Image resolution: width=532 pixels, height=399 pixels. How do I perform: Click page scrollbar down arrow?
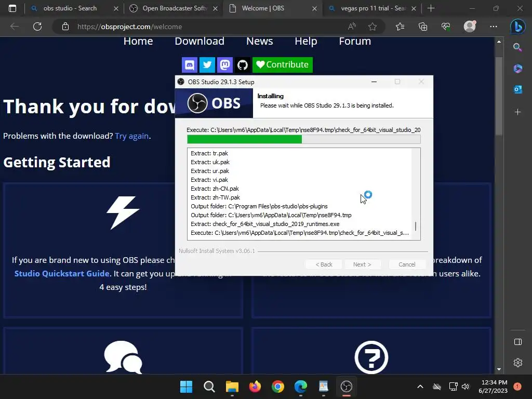(499, 369)
